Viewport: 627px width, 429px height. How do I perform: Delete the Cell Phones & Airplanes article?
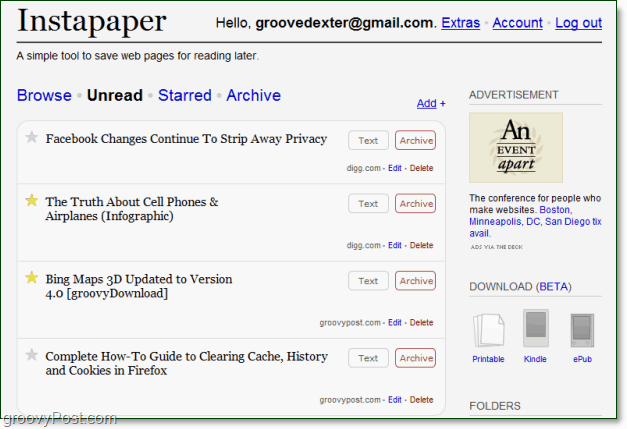point(421,245)
